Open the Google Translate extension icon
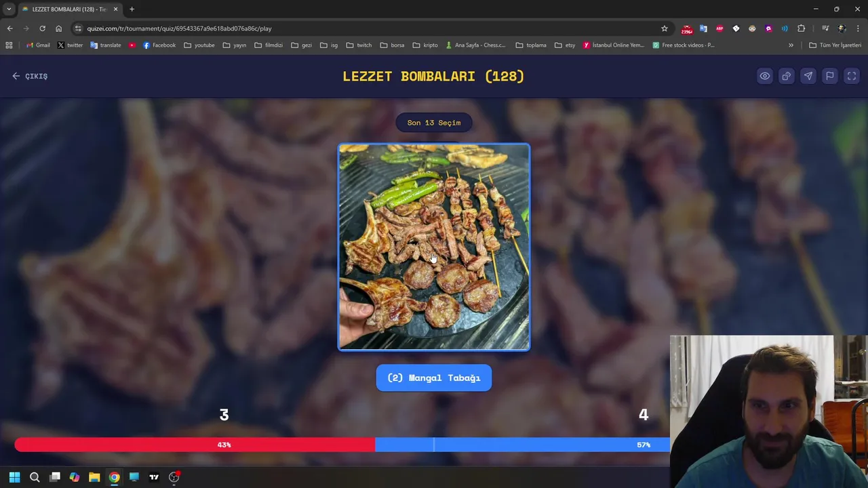 click(x=703, y=28)
